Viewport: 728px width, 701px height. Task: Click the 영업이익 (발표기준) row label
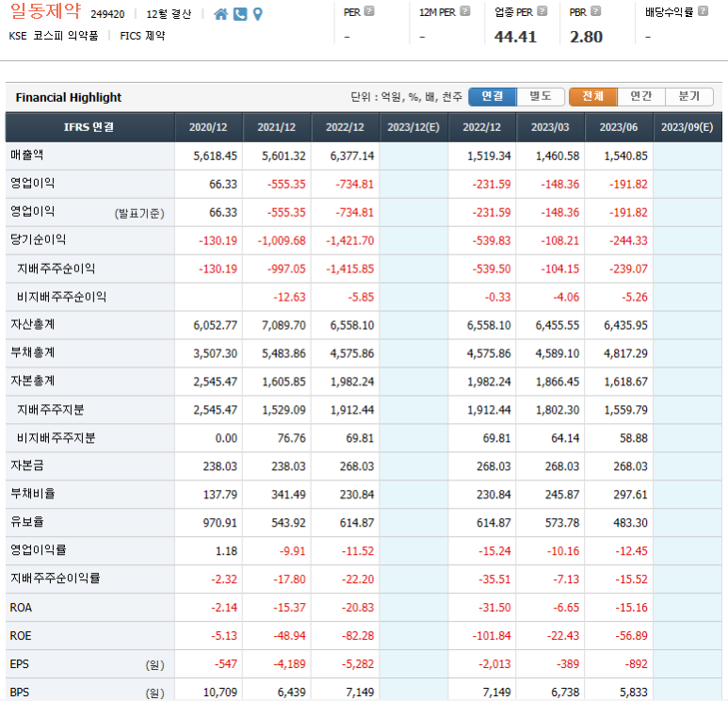(x=88, y=212)
